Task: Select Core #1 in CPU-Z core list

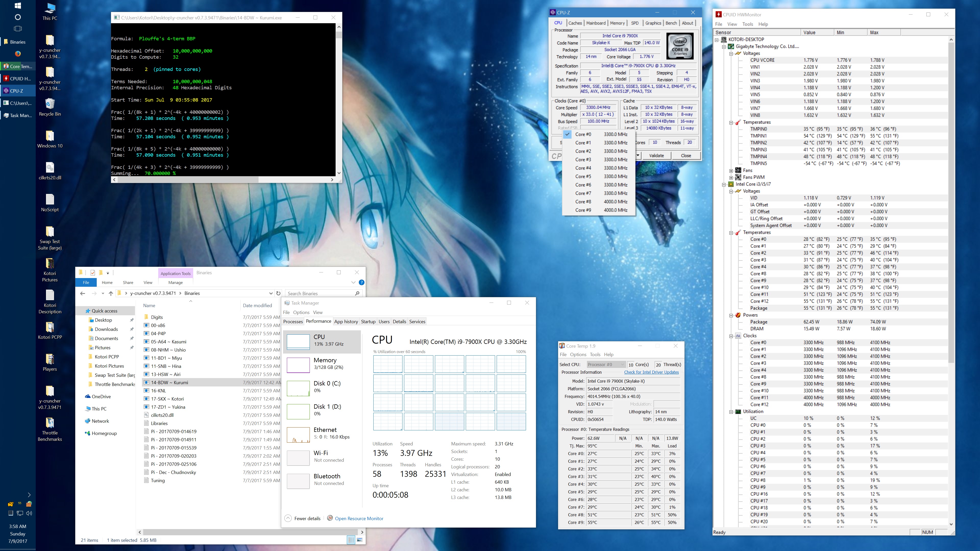Action: click(583, 143)
